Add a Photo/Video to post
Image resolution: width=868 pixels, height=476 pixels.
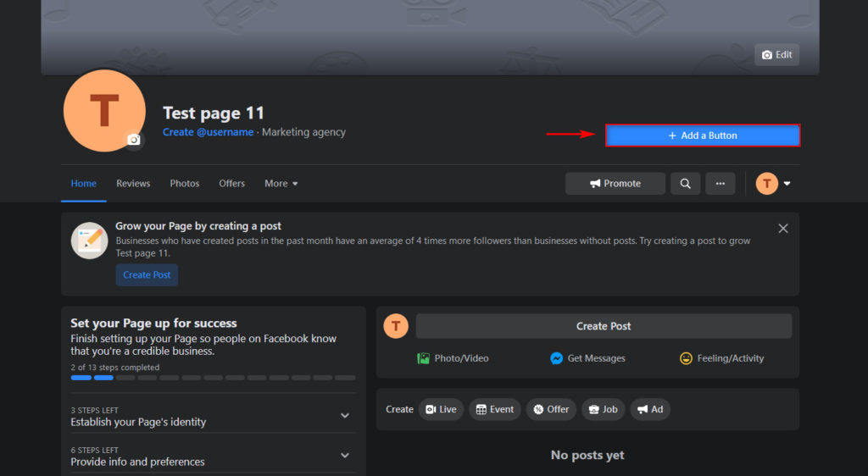tap(453, 358)
